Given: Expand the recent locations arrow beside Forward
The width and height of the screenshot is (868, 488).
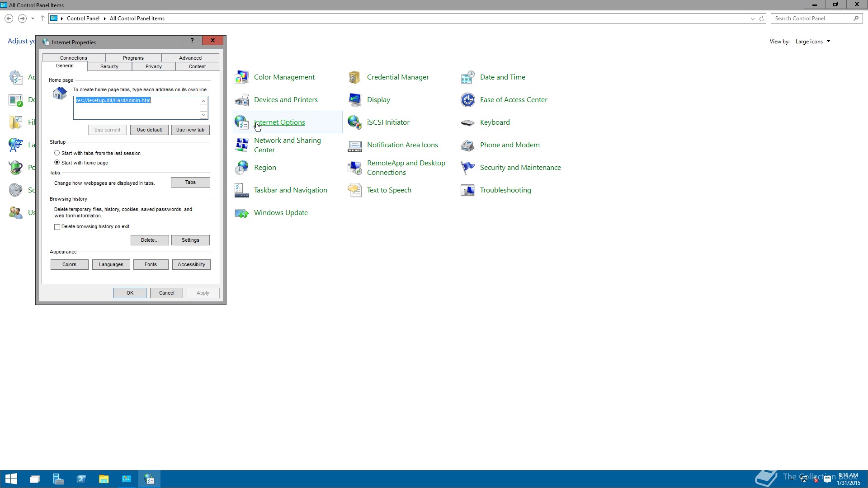Looking at the screenshot, I should tap(33, 19).
